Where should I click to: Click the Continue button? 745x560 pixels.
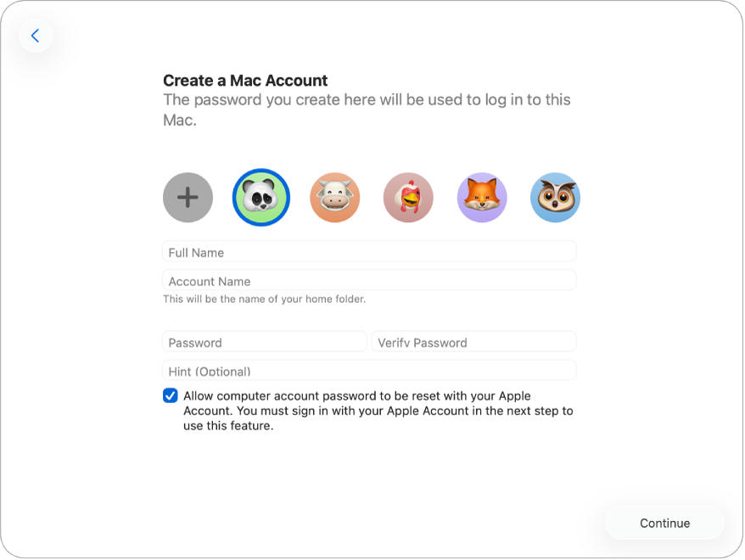[664, 523]
